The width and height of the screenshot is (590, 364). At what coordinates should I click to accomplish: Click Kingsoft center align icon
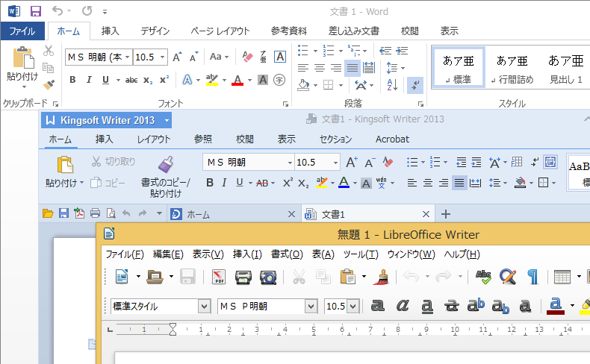pos(428,183)
